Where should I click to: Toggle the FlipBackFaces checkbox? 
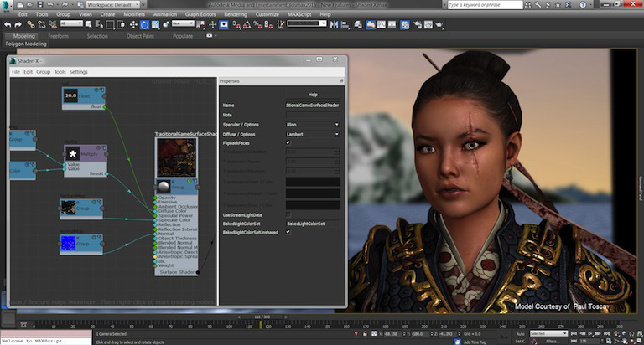(288, 142)
